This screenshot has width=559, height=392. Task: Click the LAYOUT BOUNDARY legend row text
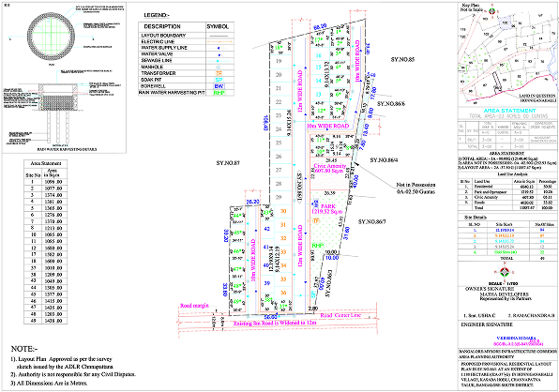pyautogui.click(x=163, y=36)
